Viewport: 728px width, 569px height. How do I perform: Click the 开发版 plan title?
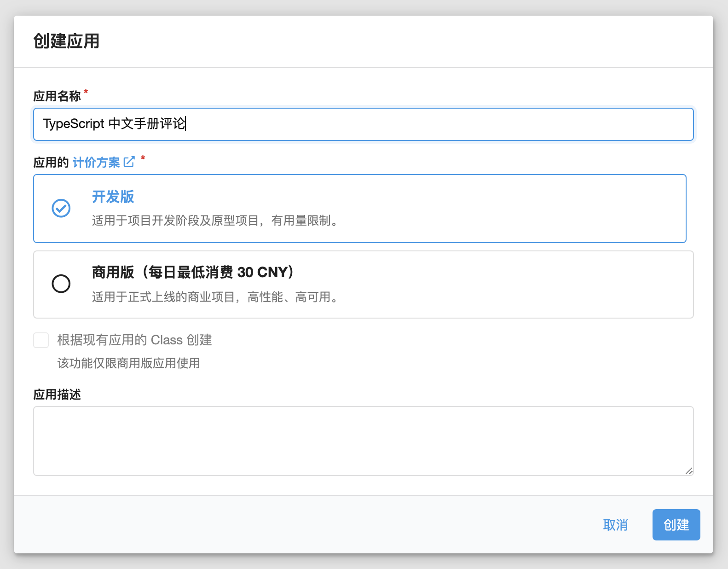coord(113,197)
